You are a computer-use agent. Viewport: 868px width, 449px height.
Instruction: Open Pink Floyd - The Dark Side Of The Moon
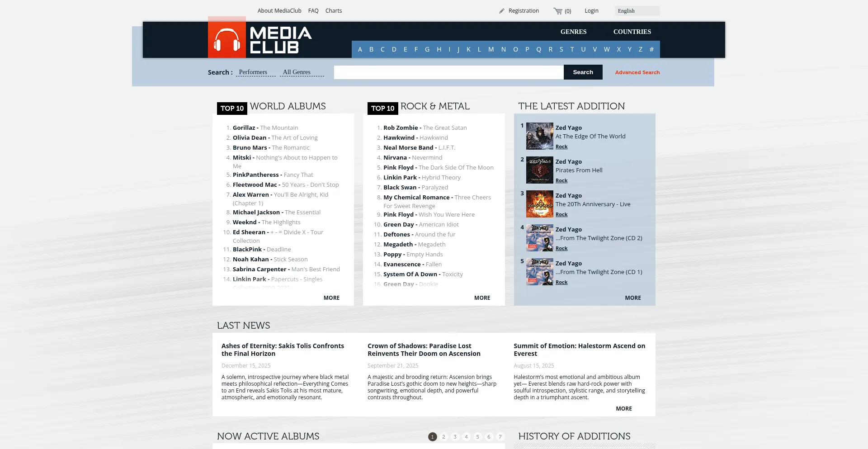[x=439, y=168]
